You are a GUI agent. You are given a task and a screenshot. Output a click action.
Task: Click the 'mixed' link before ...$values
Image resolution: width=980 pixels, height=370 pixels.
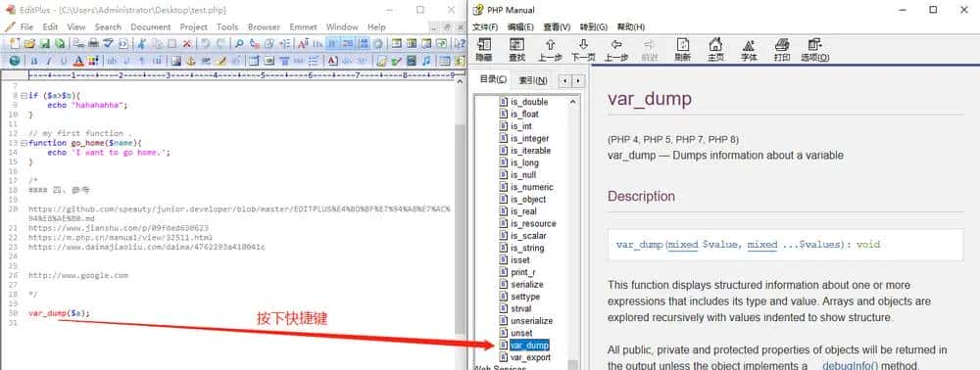pos(761,245)
